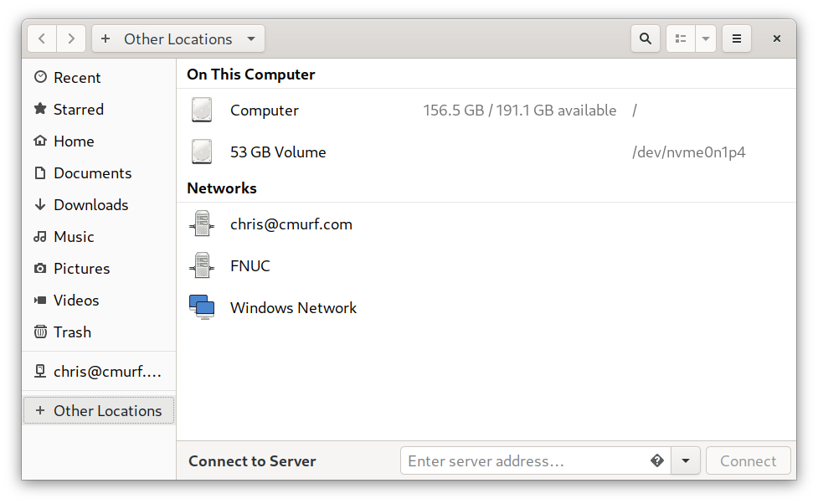
Task: Click server address help diamond icon
Action: click(x=657, y=460)
